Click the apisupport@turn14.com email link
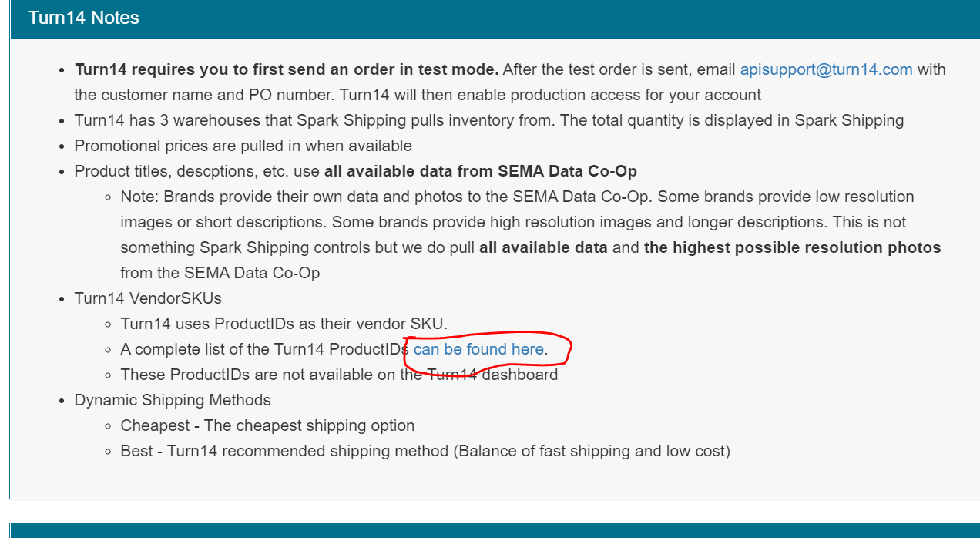 coord(826,69)
